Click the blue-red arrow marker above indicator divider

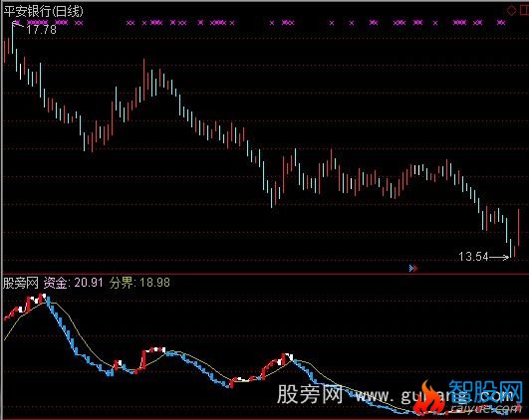(x=413, y=269)
